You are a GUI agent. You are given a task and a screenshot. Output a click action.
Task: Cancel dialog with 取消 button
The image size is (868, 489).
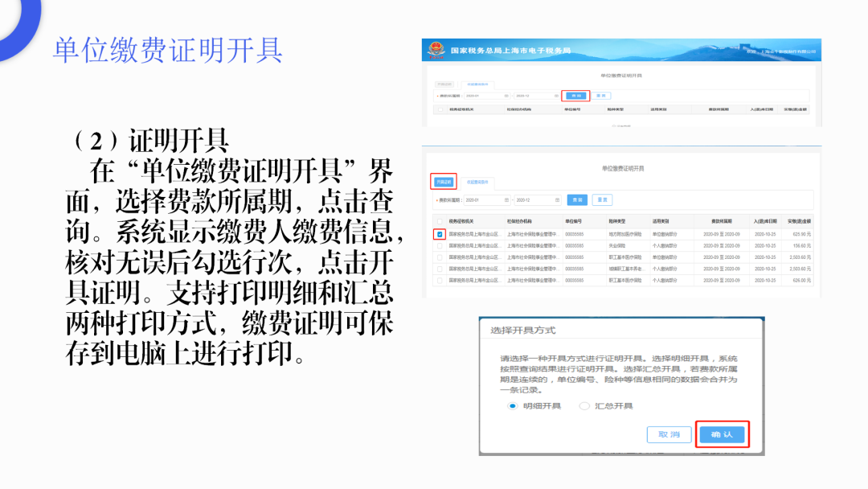669,435
